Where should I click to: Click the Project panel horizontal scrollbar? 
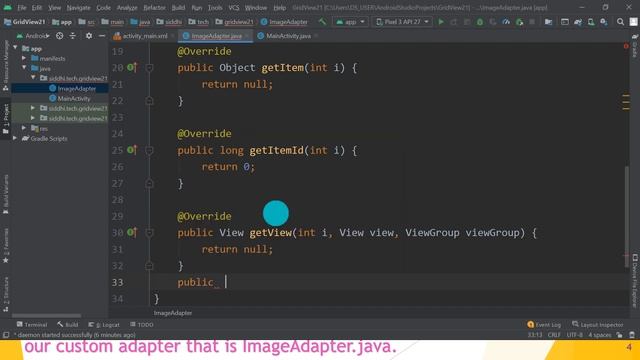(x=46, y=316)
